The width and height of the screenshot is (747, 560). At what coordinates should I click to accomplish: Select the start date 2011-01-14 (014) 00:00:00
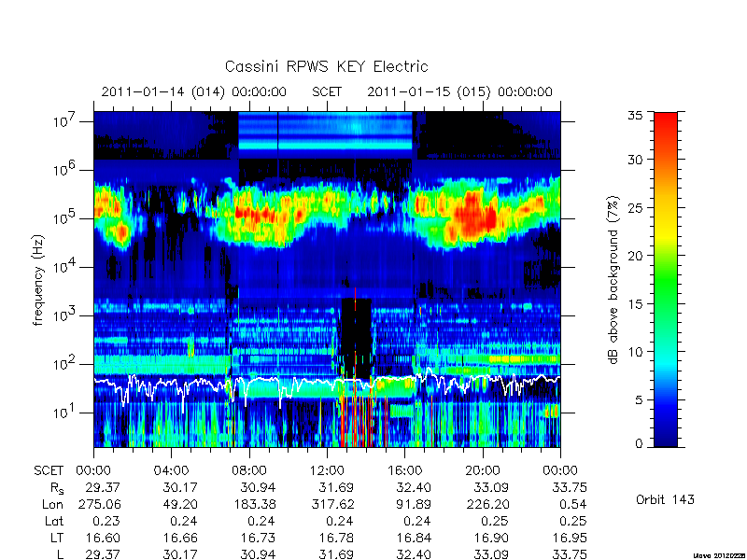coord(194,91)
